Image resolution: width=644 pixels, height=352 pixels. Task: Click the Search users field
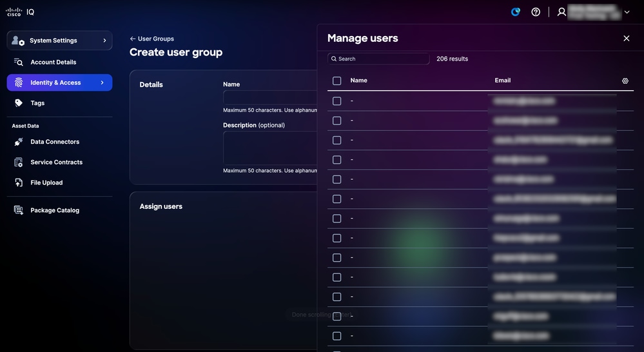coord(378,59)
